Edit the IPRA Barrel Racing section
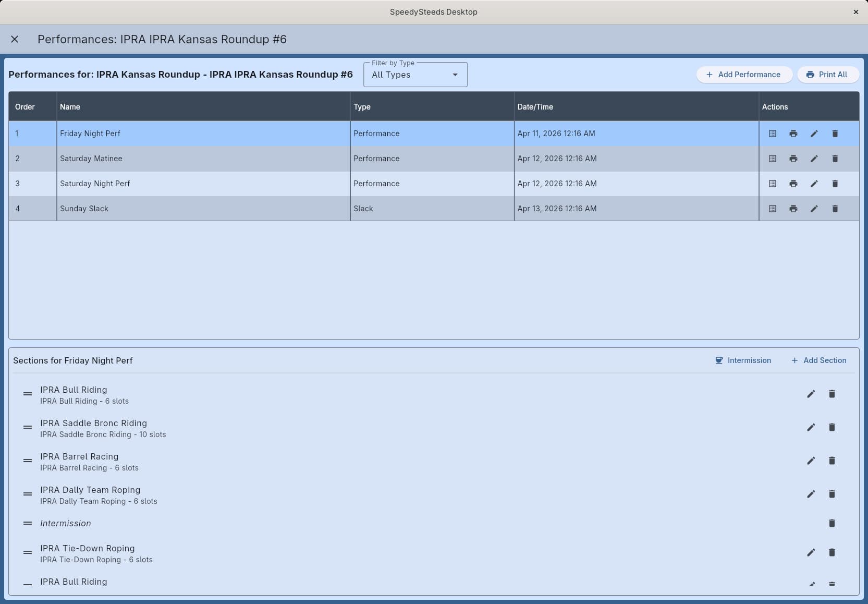Viewport: 868px width, 604px height. (811, 461)
